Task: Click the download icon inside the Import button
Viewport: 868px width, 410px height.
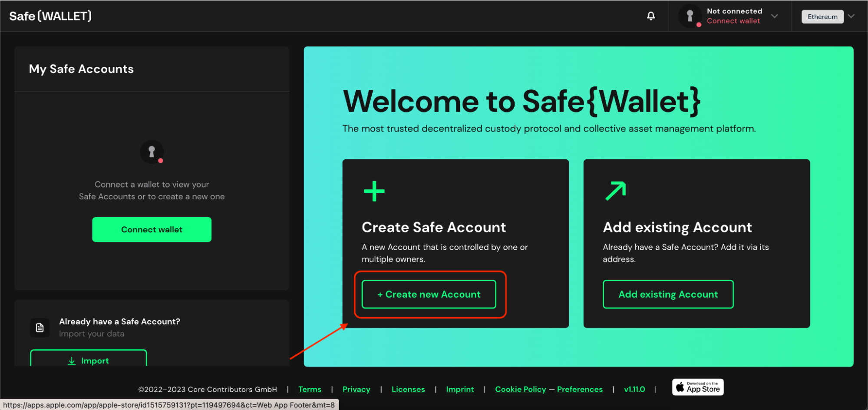Action: point(72,360)
